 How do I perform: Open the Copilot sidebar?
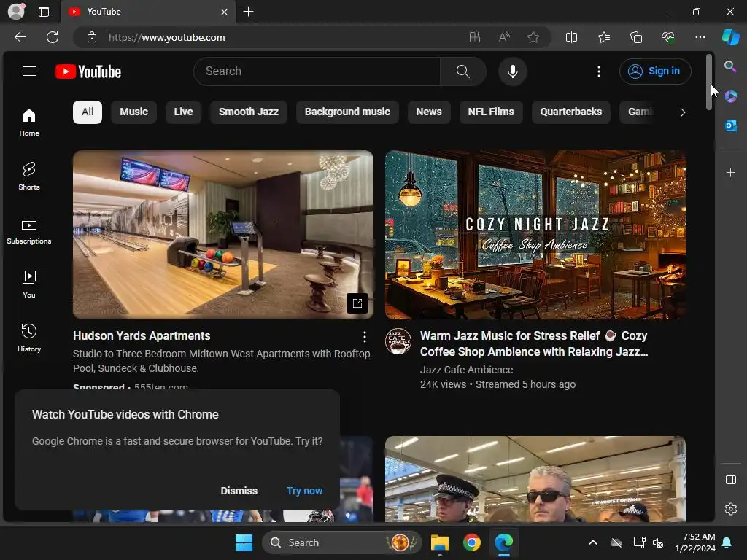pyautogui.click(x=730, y=37)
